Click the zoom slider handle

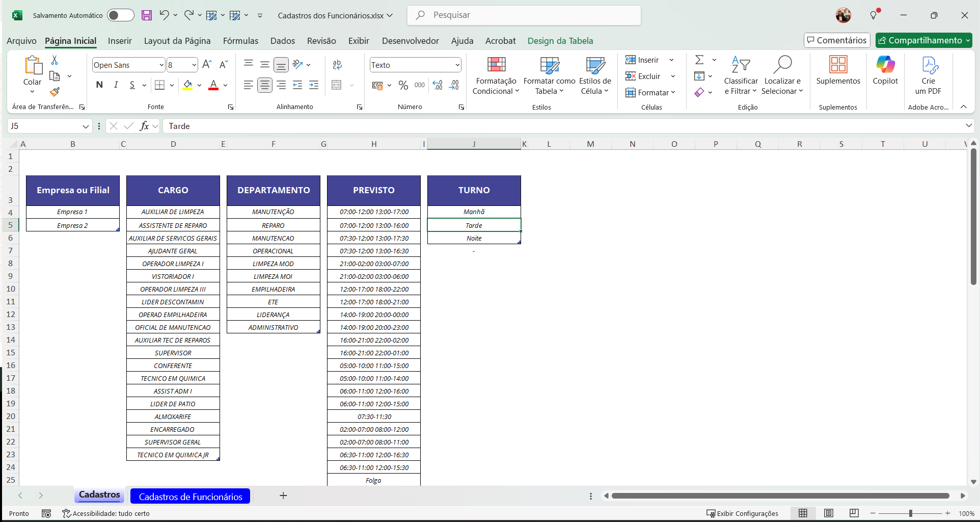click(911, 513)
